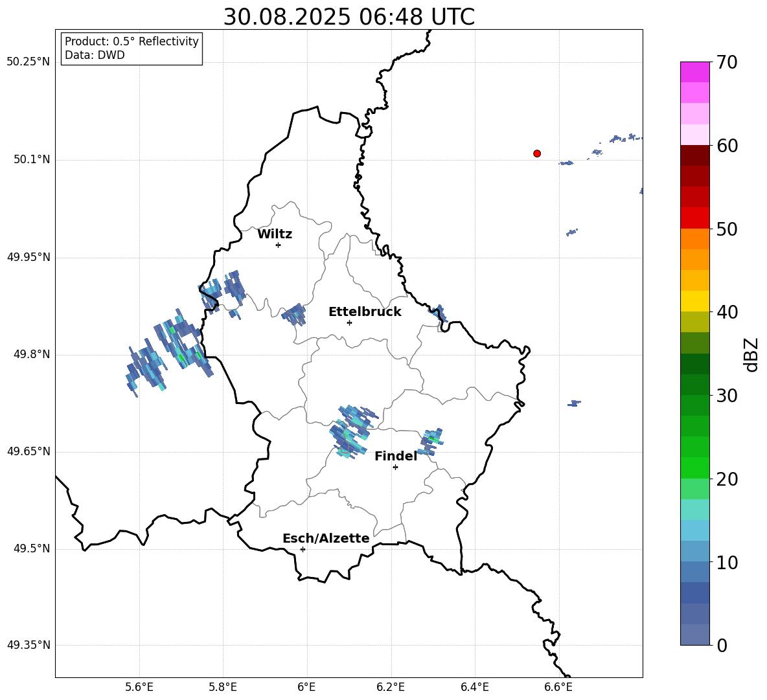Click the 50.1°N latitude label
Viewport: 767px width, 700px height.
click(32, 159)
